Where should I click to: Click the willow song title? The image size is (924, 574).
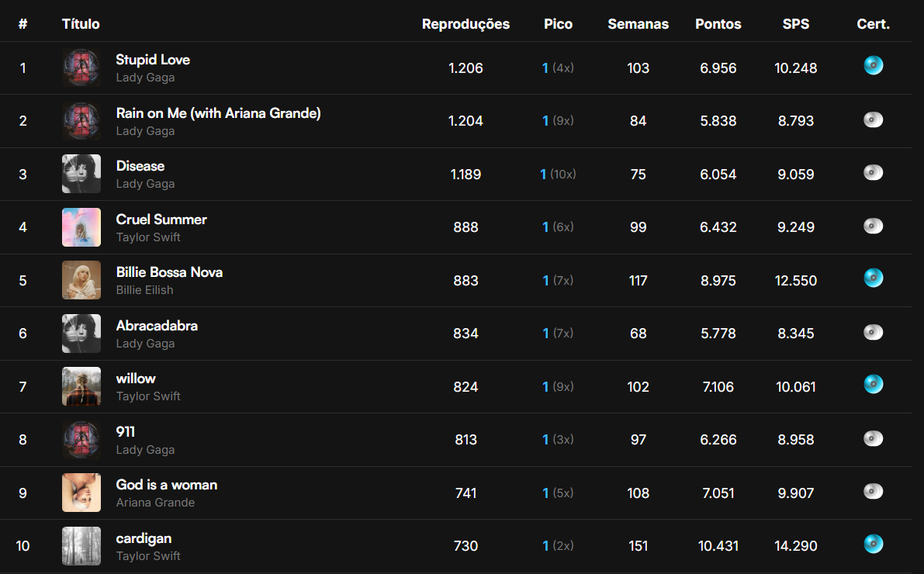tap(136, 379)
